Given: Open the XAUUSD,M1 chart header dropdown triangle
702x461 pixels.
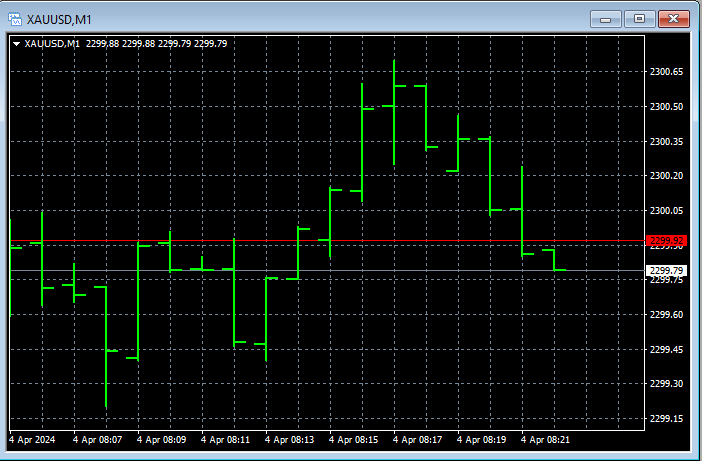Looking at the screenshot, I should (17, 43).
